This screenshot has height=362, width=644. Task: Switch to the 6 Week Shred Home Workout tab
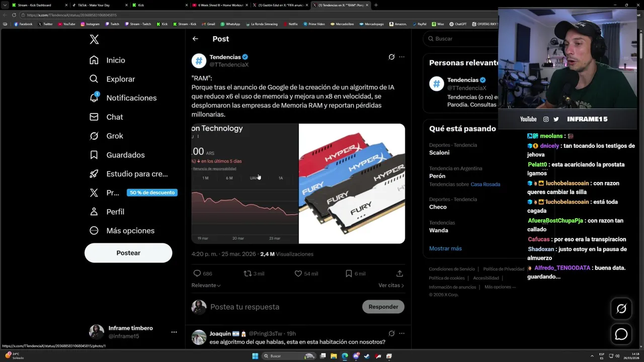coord(220,5)
